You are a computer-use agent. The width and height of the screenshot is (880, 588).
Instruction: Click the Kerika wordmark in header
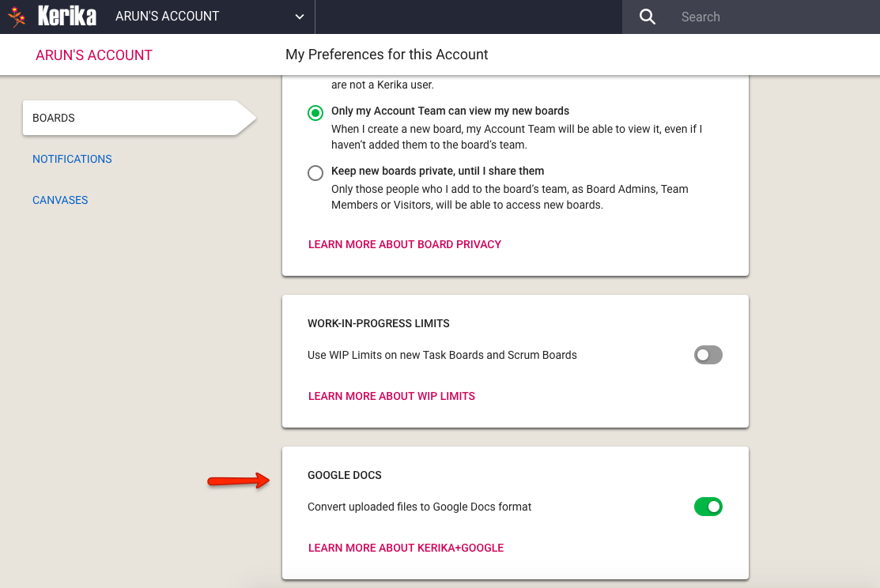66,17
